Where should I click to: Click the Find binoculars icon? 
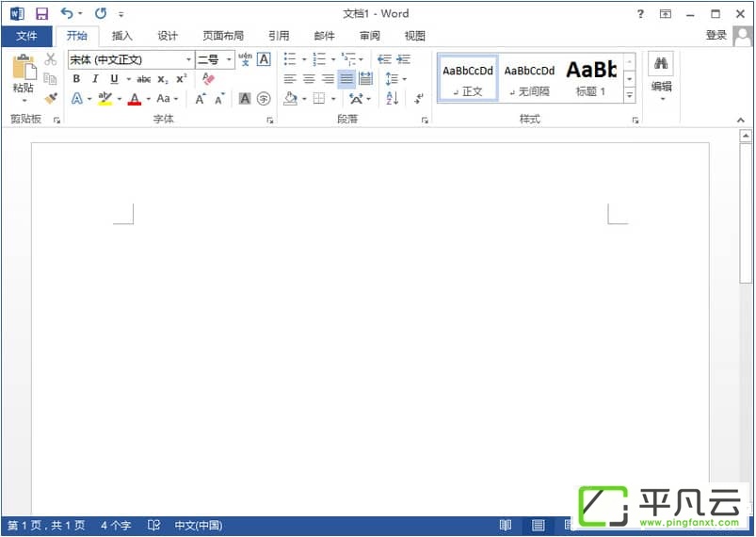coord(661,63)
